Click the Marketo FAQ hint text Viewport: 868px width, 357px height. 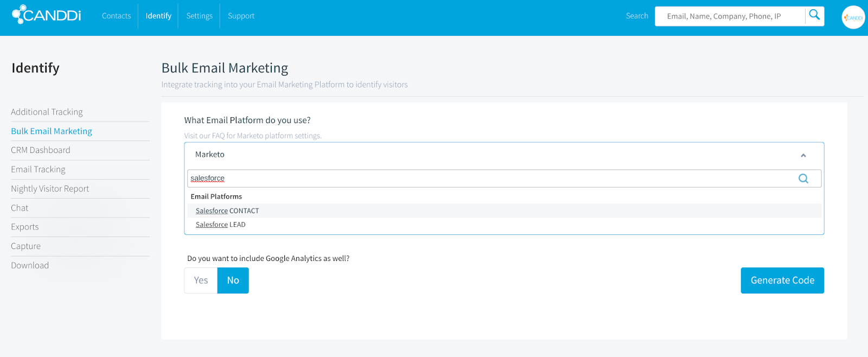click(253, 136)
